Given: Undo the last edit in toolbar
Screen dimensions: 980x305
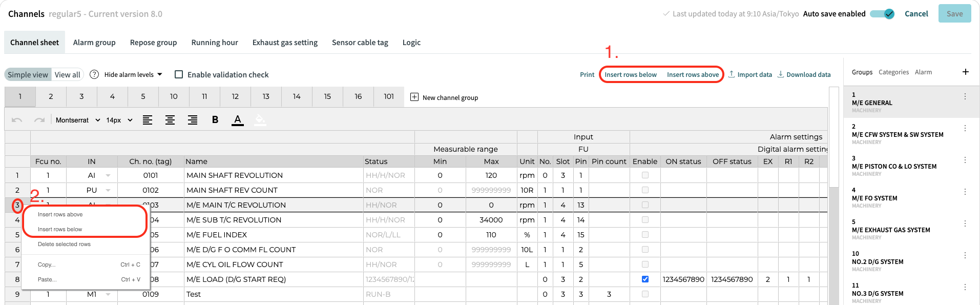Looking at the screenshot, I should click(x=17, y=120).
